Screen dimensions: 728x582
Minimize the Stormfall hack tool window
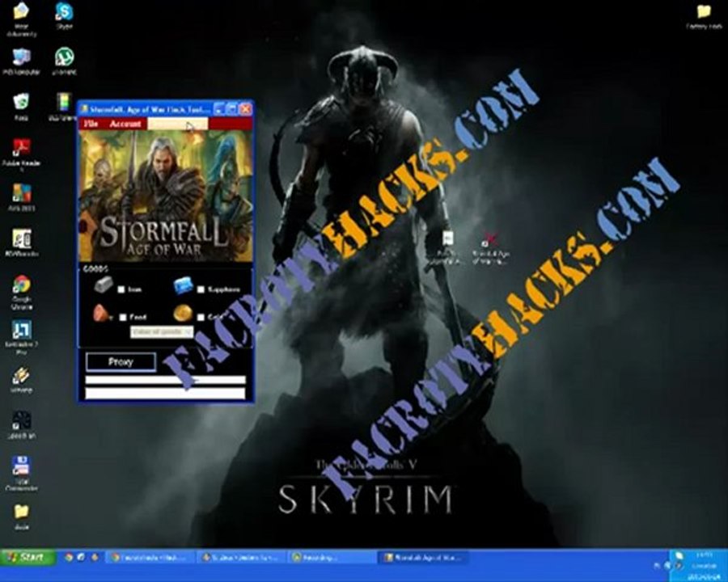[218, 109]
